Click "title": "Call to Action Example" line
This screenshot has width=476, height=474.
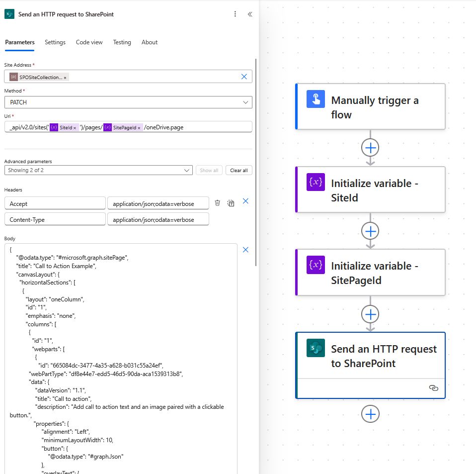click(56, 266)
